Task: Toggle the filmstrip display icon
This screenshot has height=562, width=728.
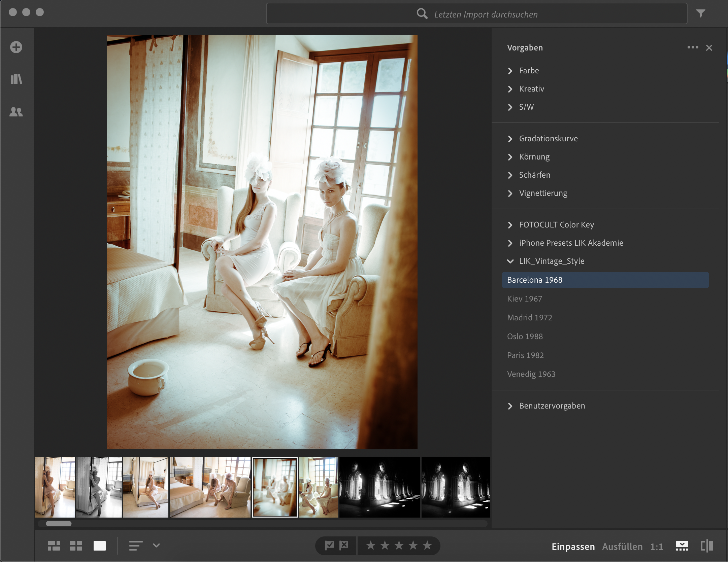Action: pos(682,546)
